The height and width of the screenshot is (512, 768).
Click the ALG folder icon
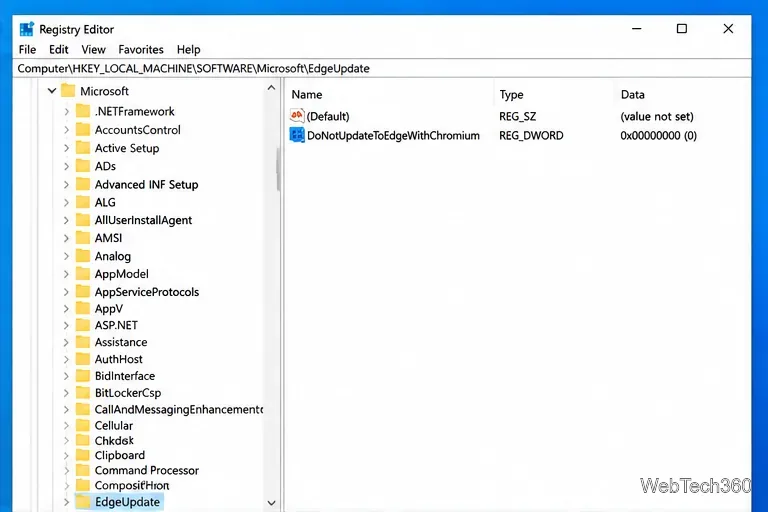coord(83,202)
